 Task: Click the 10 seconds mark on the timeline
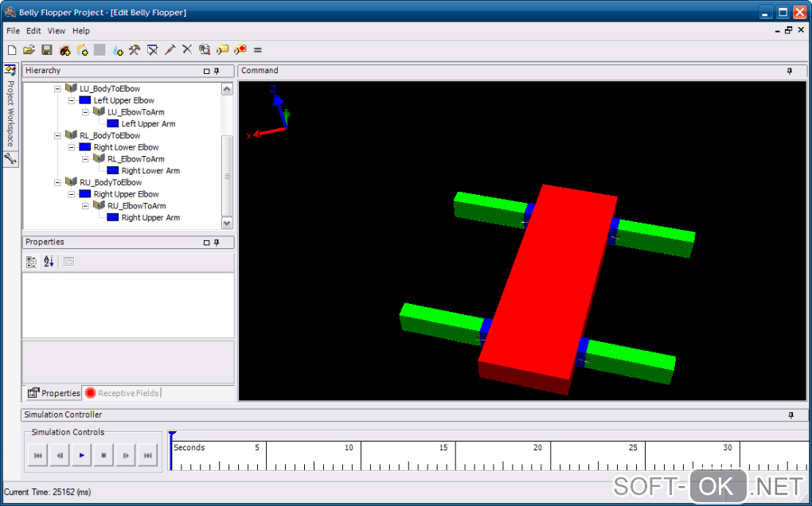[x=349, y=448]
